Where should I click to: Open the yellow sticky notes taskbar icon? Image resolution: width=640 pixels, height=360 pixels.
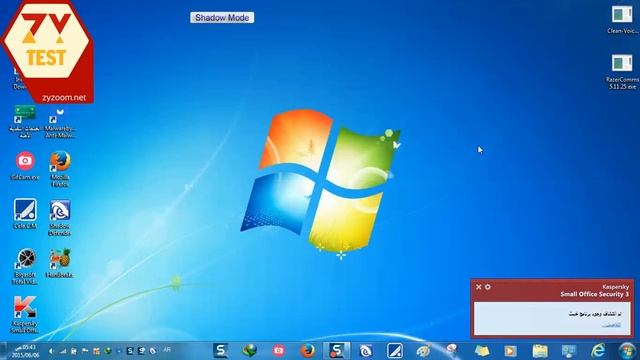point(482,351)
